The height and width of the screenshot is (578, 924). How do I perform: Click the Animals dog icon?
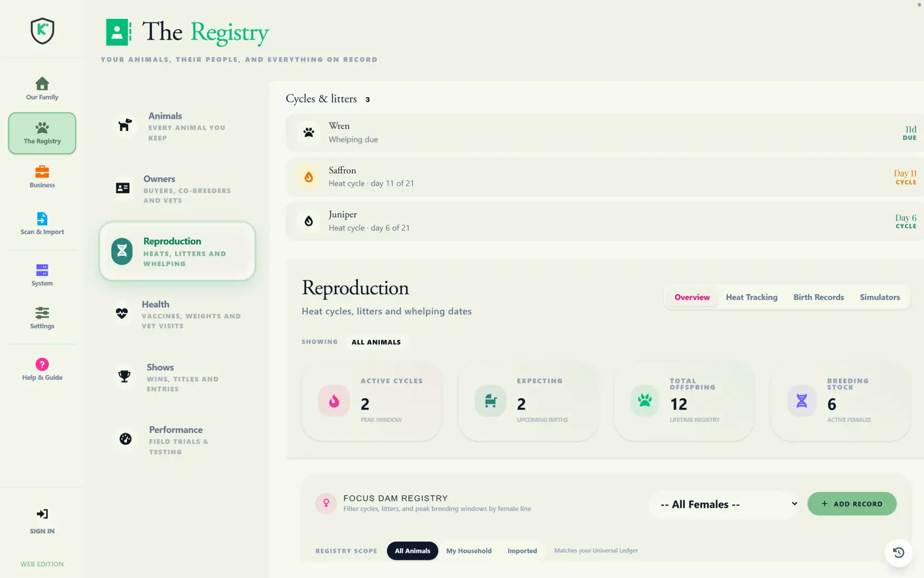tap(125, 125)
